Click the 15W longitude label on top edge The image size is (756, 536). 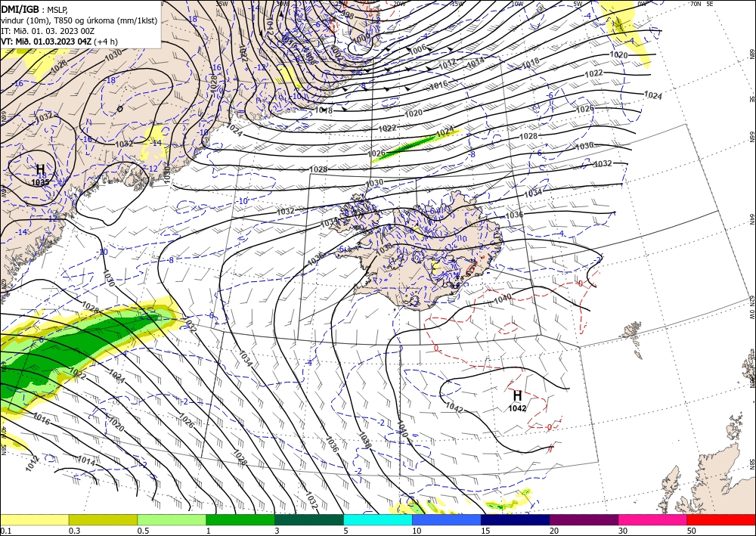tap(457, 4)
